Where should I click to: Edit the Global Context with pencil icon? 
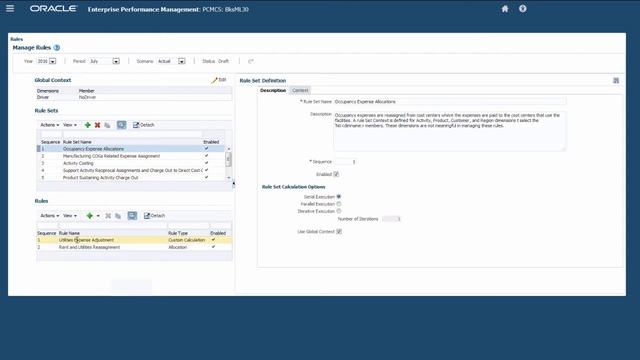(x=219, y=80)
